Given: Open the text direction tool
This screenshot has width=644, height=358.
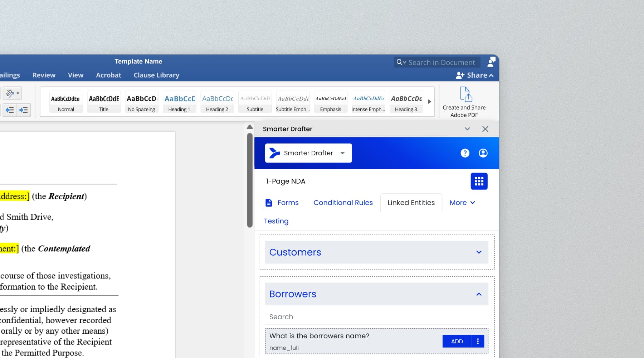Looking at the screenshot, I should point(12,93).
